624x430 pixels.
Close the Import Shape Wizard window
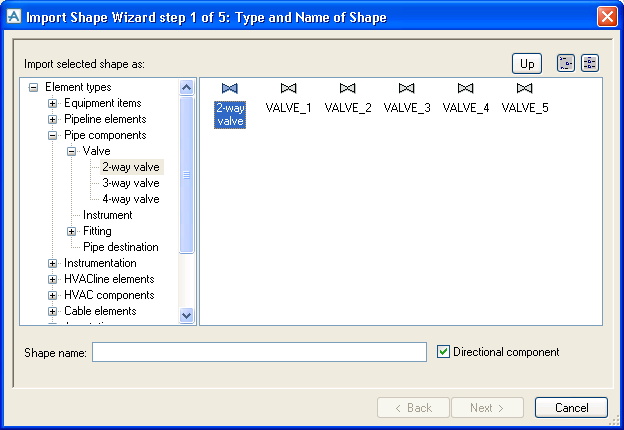(606, 17)
